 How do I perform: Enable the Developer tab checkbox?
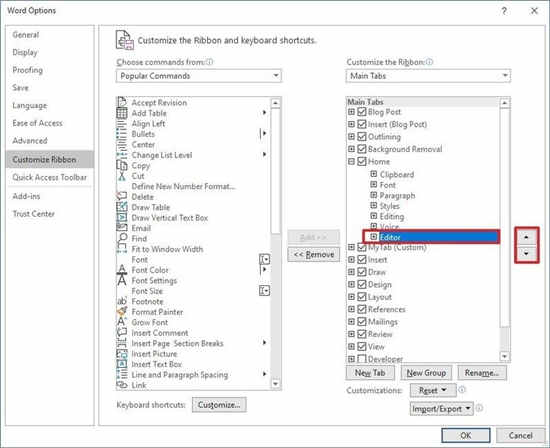362,359
